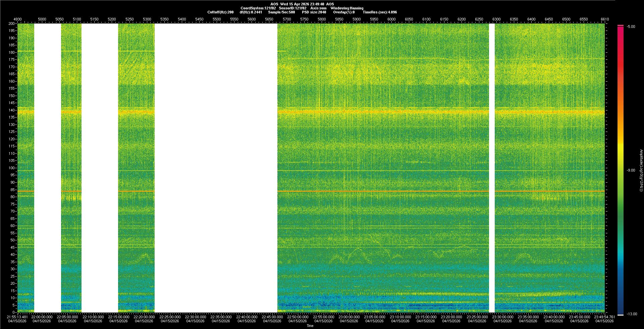Click the Windowing:Hanning header text
Image resolution: width=644 pixels, height=329 pixels.
(347, 8)
